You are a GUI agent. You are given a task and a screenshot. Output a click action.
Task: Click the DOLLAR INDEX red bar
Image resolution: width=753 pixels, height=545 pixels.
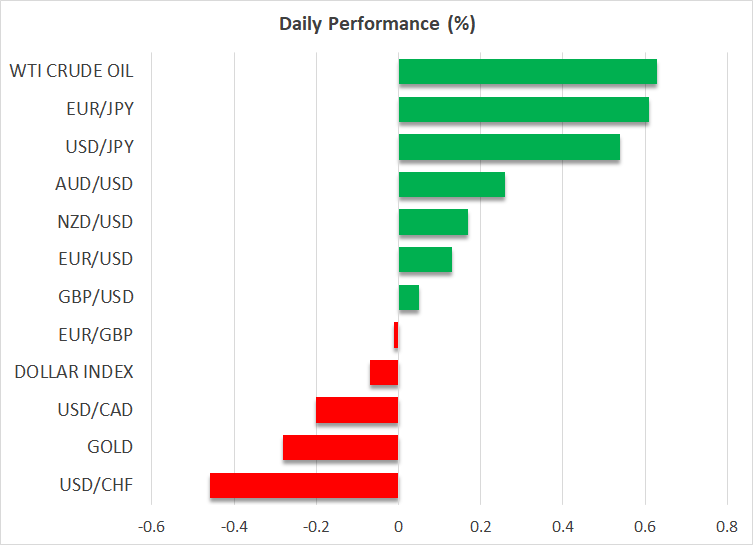384,372
